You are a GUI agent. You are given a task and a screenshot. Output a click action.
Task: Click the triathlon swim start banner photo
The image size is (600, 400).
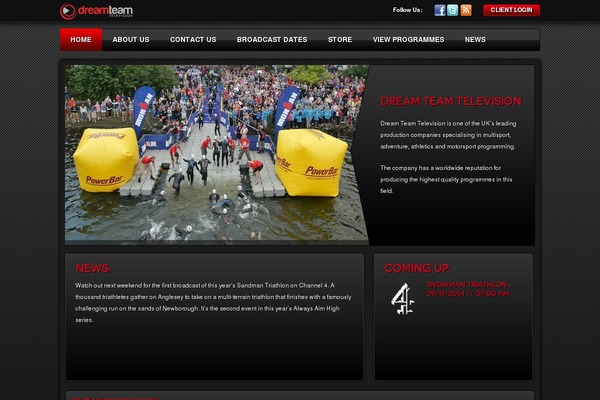point(217,154)
